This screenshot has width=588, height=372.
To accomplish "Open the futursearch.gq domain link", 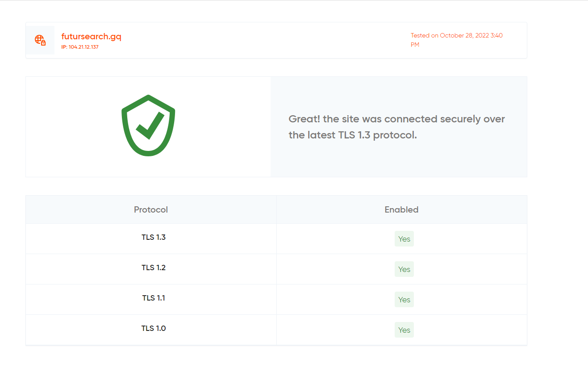I will point(91,36).
